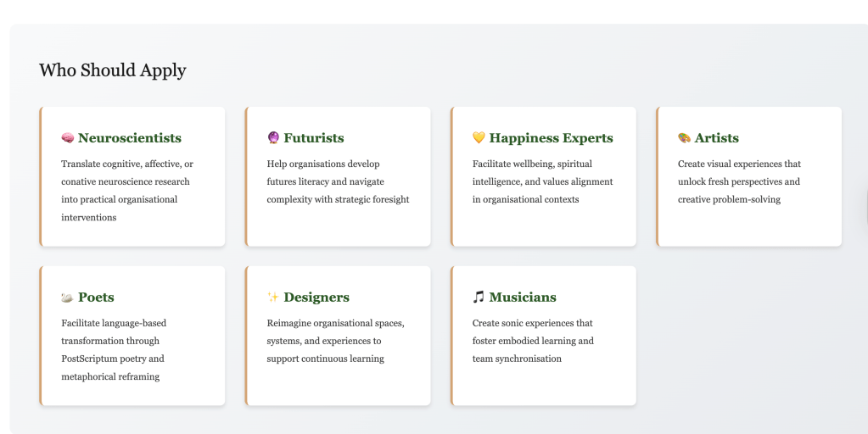Select the Neuroscientists card heading
The width and height of the screenshot is (868, 434).
[x=130, y=138]
